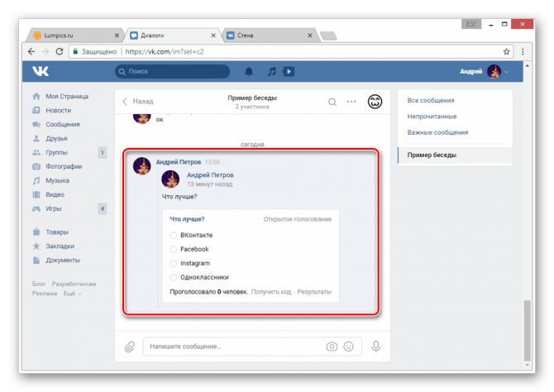Close the Диалоги browser tab
The image size is (554, 392).
(213, 36)
